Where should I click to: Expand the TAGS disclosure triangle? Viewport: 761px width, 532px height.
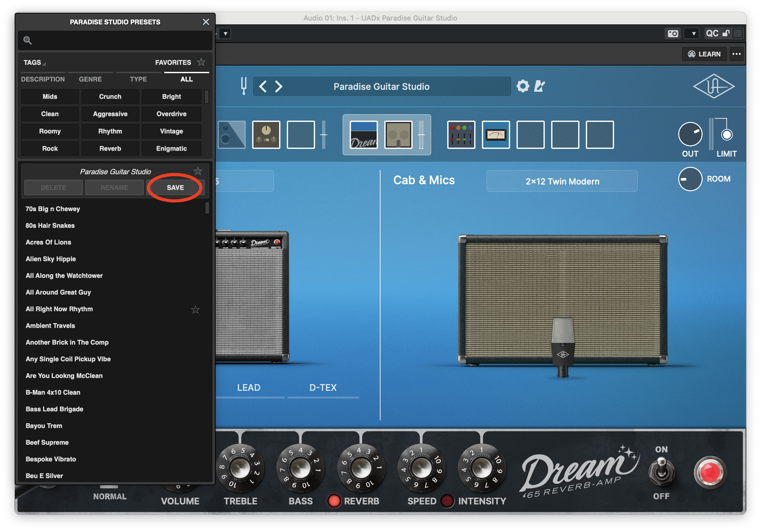pyautogui.click(x=44, y=63)
